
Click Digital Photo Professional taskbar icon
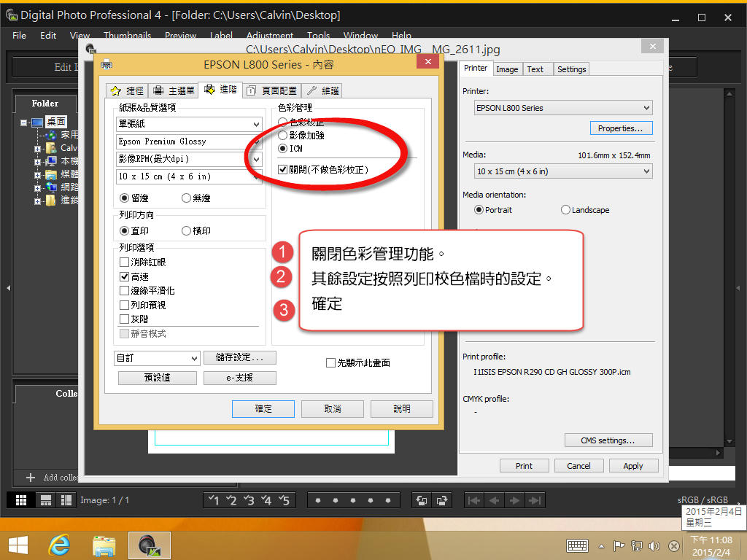(x=149, y=545)
